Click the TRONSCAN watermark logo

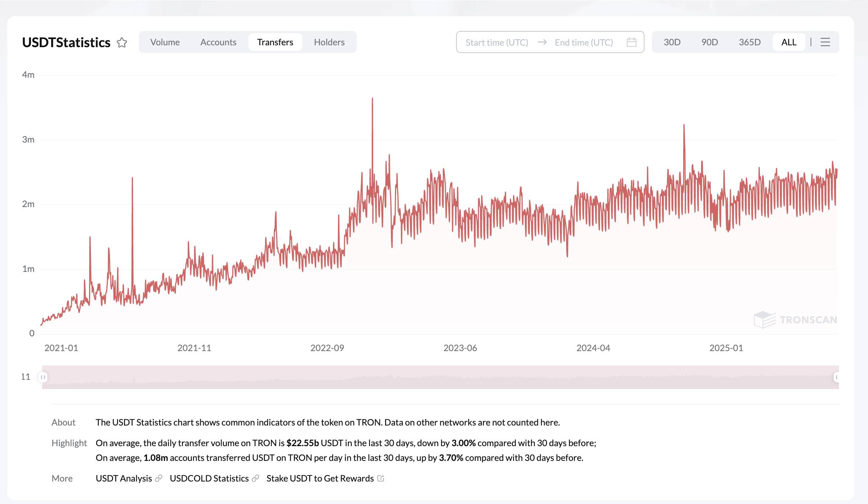coord(795,319)
